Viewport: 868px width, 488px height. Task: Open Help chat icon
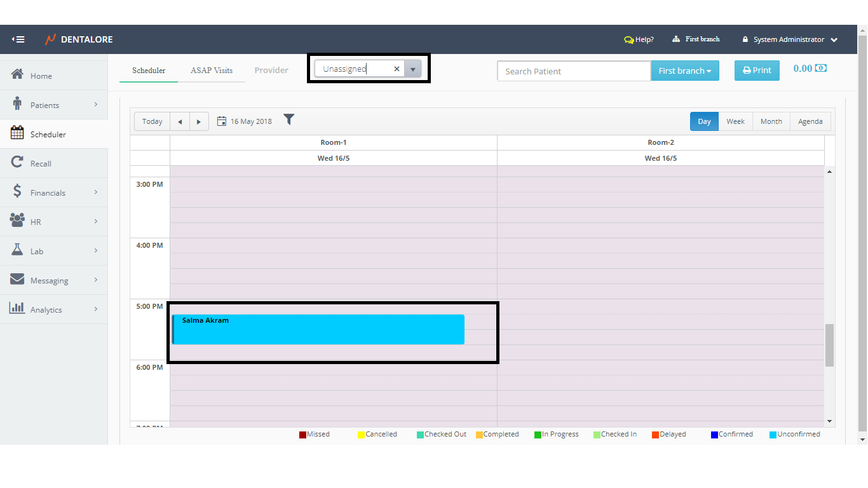629,40
